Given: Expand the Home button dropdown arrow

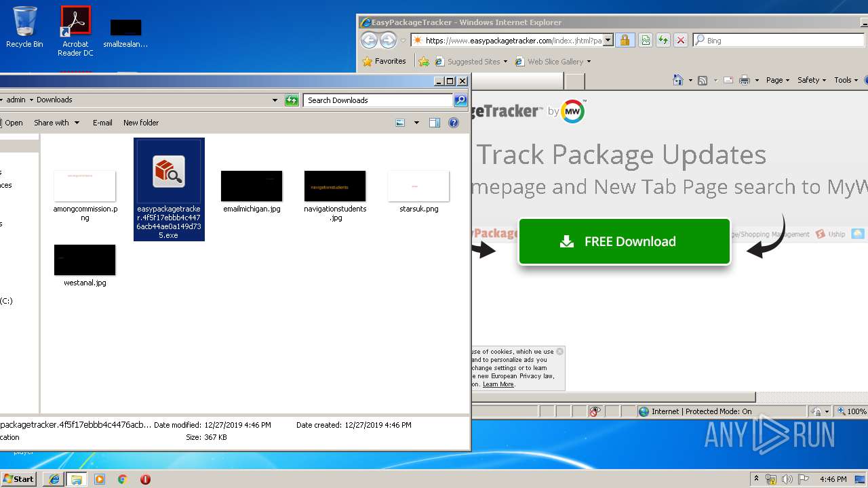Looking at the screenshot, I should tap(690, 80).
